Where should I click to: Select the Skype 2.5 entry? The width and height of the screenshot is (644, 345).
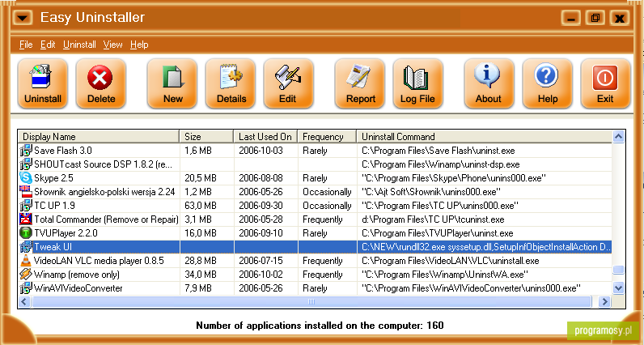coord(54,178)
